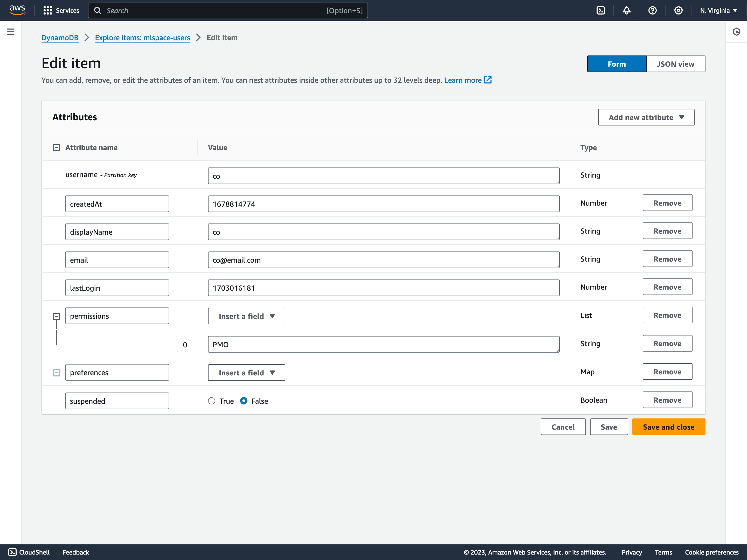Select True radio button for suspended
This screenshot has width=747, height=560.
point(212,401)
